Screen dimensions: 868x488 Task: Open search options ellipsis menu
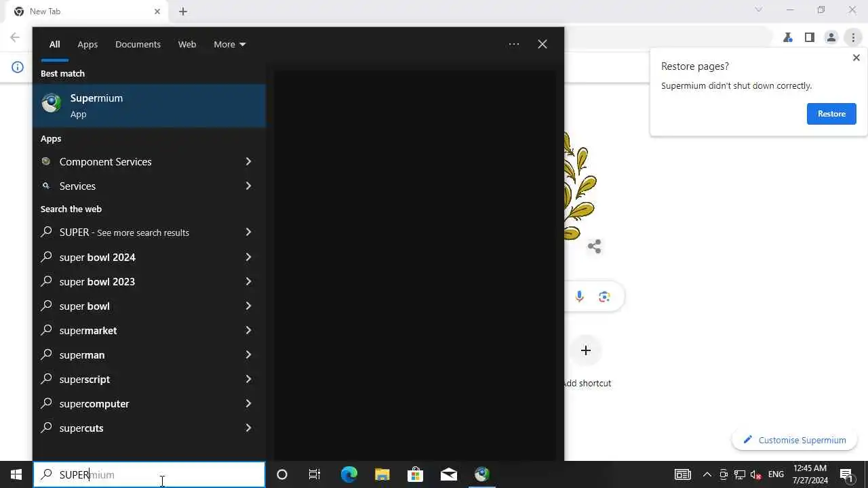[514, 44]
